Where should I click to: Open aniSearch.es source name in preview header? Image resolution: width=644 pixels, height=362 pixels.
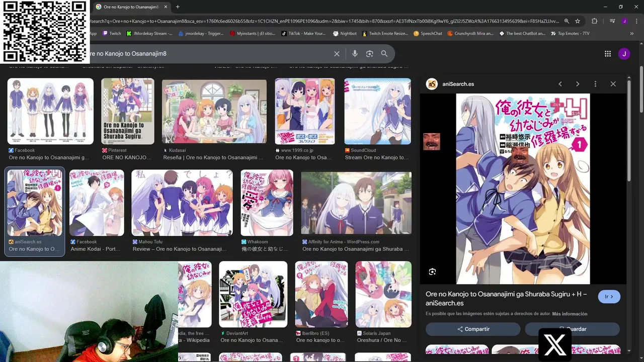458,84
